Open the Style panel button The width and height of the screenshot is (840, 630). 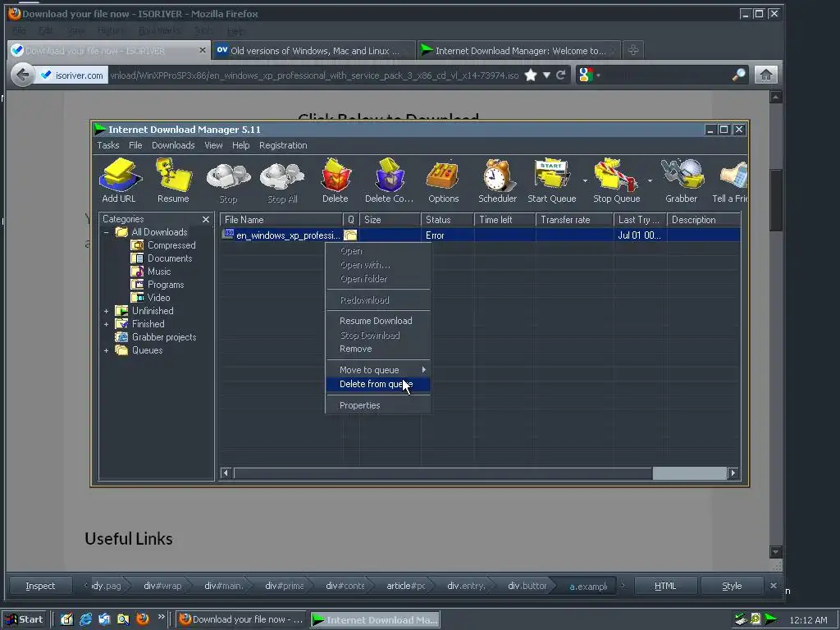click(732, 586)
